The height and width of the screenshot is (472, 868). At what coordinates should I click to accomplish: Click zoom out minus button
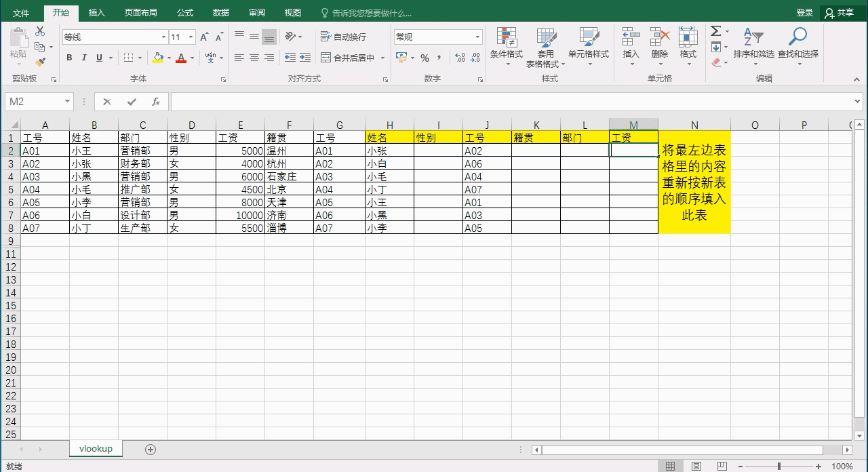[740, 466]
